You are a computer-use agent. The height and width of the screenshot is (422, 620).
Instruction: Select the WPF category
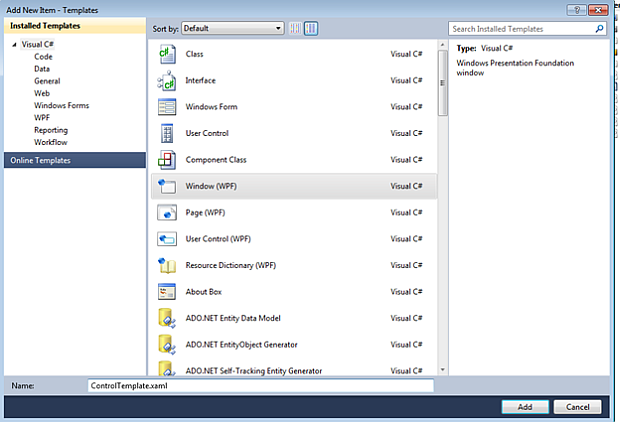point(42,118)
